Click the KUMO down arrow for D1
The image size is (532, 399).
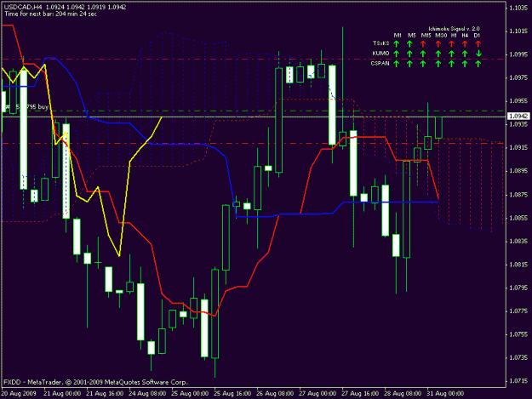(x=478, y=54)
